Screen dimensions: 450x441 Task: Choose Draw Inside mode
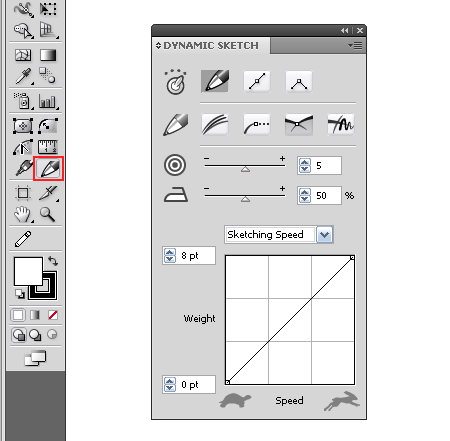coord(52,334)
